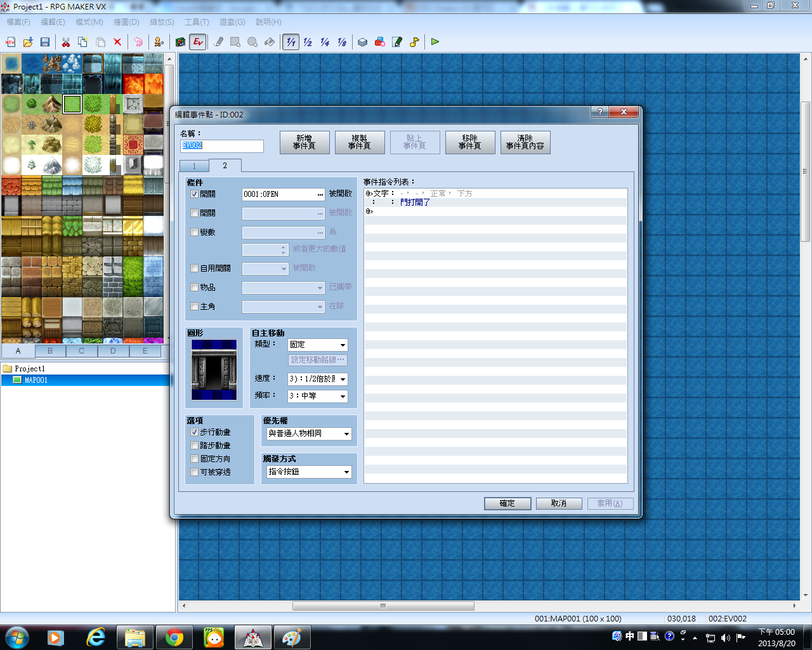Uncheck the first 開關 condition with 0001:OPEN
The height and width of the screenshot is (650, 812).
(x=195, y=194)
